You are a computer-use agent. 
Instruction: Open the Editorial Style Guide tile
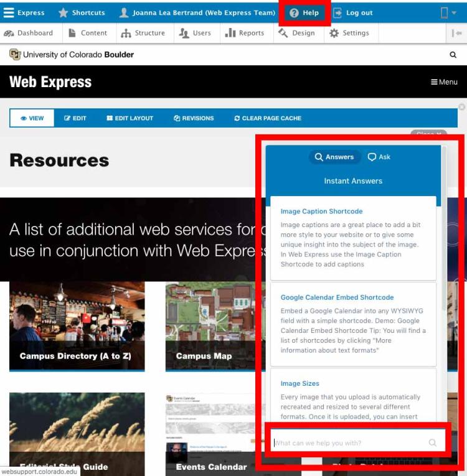77,434
